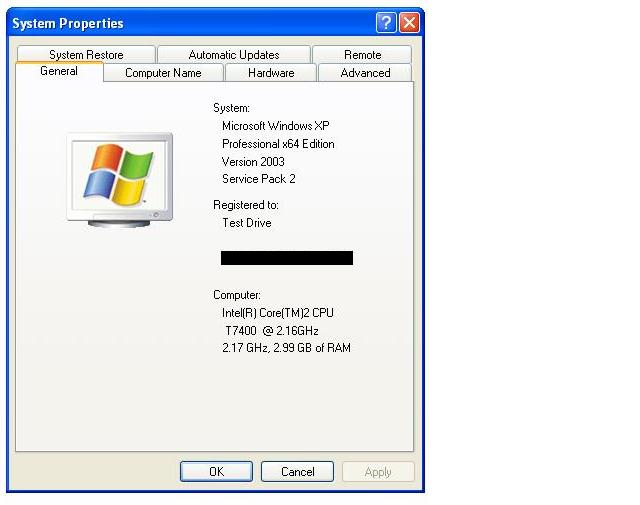Click the 'Registered to:' label
The image size is (640, 505).
[246, 205]
